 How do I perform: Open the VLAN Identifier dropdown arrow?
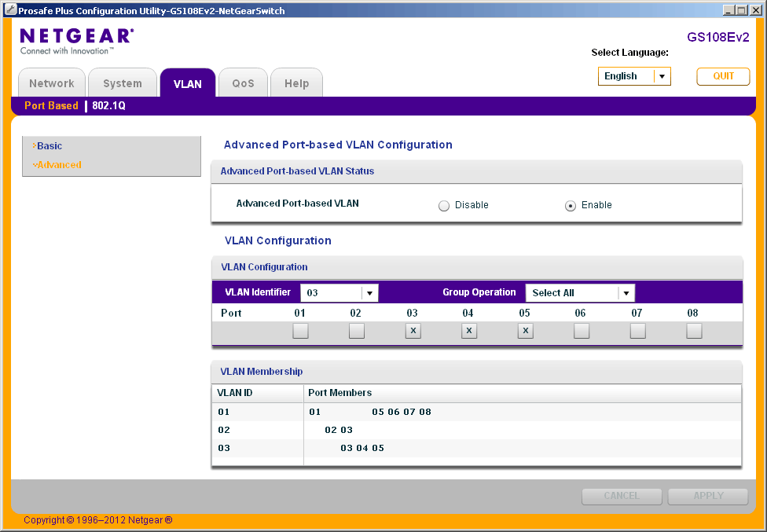[370, 293]
